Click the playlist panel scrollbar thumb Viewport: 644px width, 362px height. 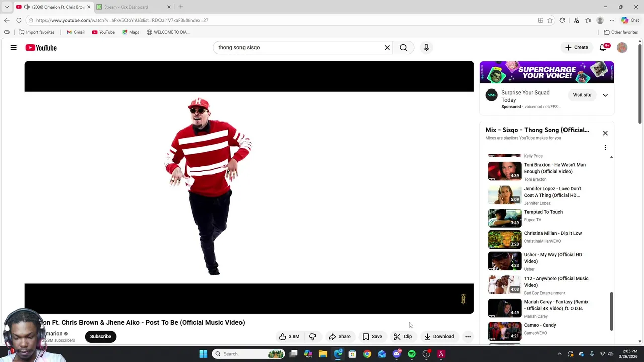[x=612, y=311]
